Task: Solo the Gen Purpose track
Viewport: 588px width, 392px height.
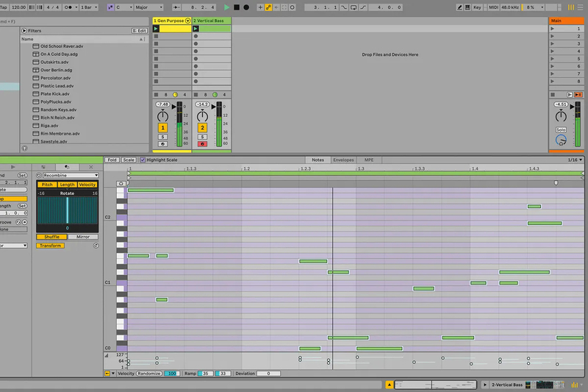Action: coord(162,137)
